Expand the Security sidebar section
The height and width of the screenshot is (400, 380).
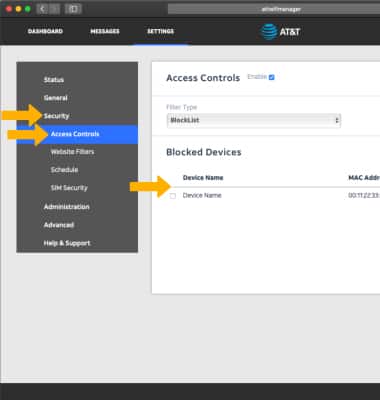[x=56, y=116]
